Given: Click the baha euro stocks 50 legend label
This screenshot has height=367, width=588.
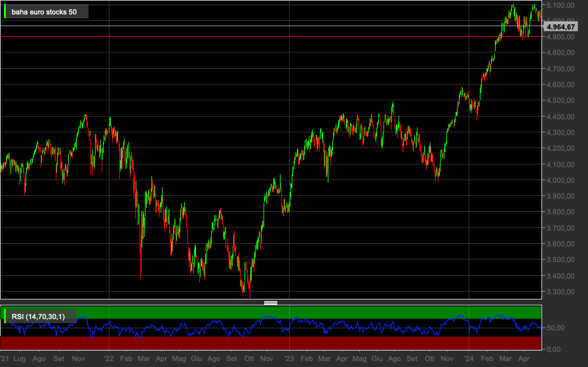Looking at the screenshot, I should (45, 12).
